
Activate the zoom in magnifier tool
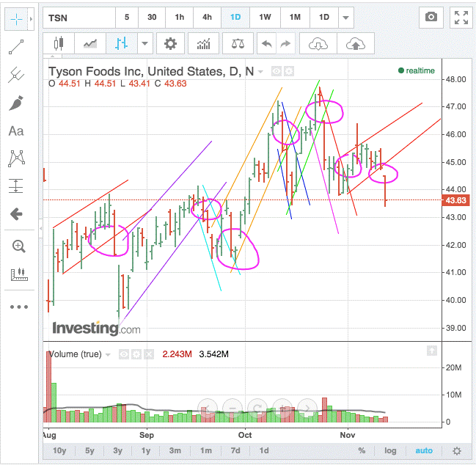coord(18,246)
